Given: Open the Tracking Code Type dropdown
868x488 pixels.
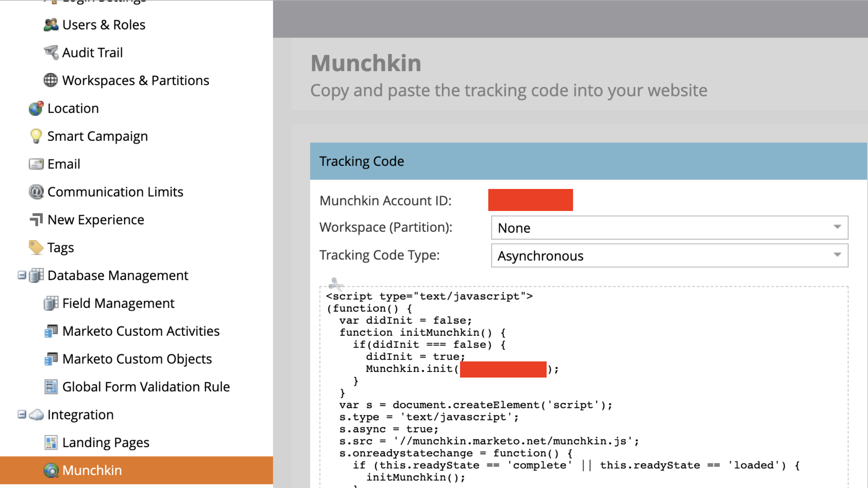Looking at the screenshot, I should (x=670, y=255).
